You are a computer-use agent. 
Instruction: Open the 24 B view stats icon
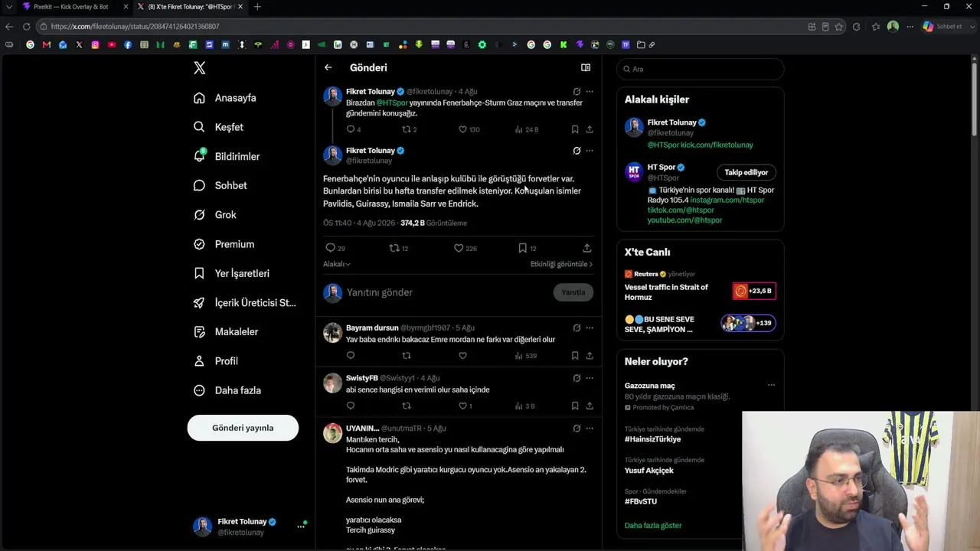tap(519, 129)
